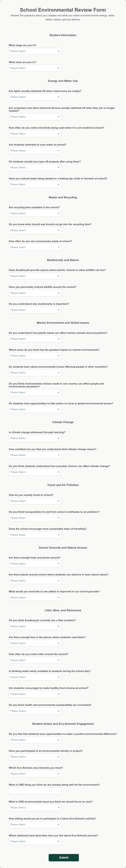
Task: Open the Academyati litter problem dropdown
Action: (x=35, y=626)
